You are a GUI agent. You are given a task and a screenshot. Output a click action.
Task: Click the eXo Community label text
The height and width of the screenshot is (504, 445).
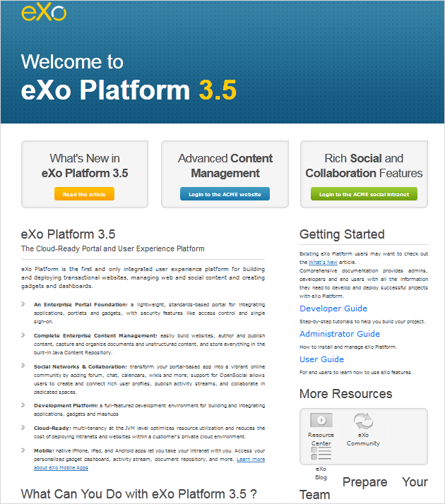click(x=363, y=439)
